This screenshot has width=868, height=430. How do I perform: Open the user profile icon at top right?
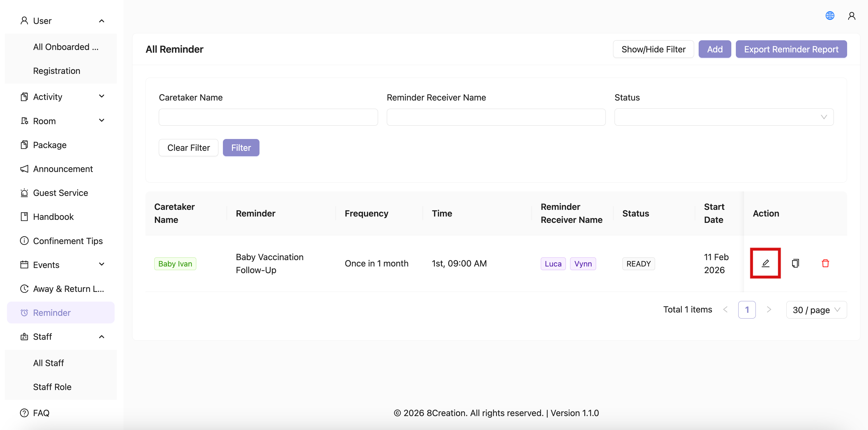pyautogui.click(x=851, y=15)
